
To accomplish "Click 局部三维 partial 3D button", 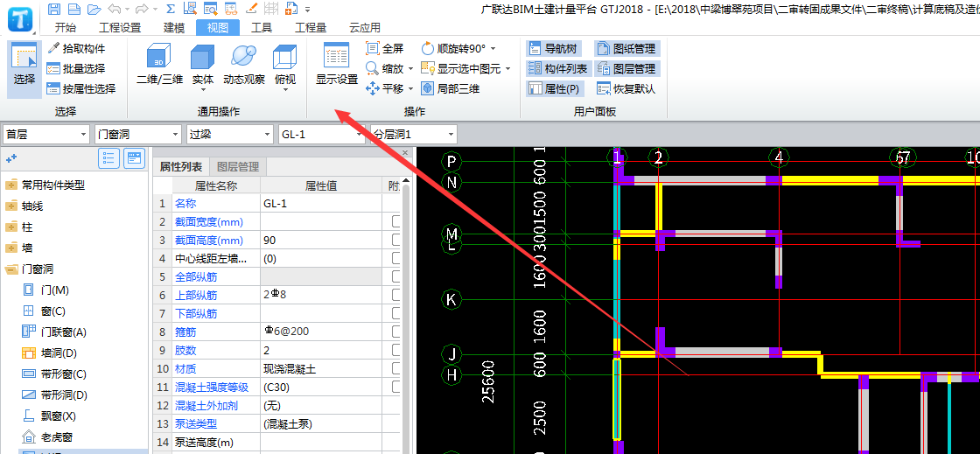I will point(451,88).
